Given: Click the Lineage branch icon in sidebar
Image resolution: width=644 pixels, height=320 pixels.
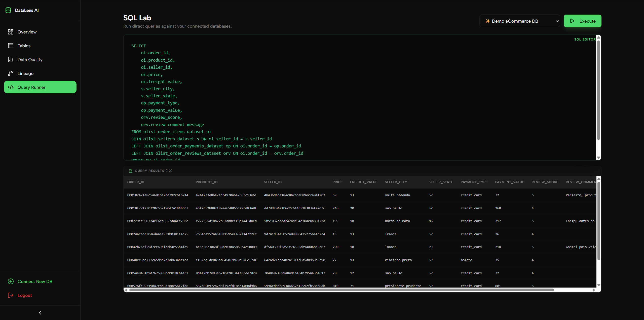Looking at the screenshot, I should 11,73.
